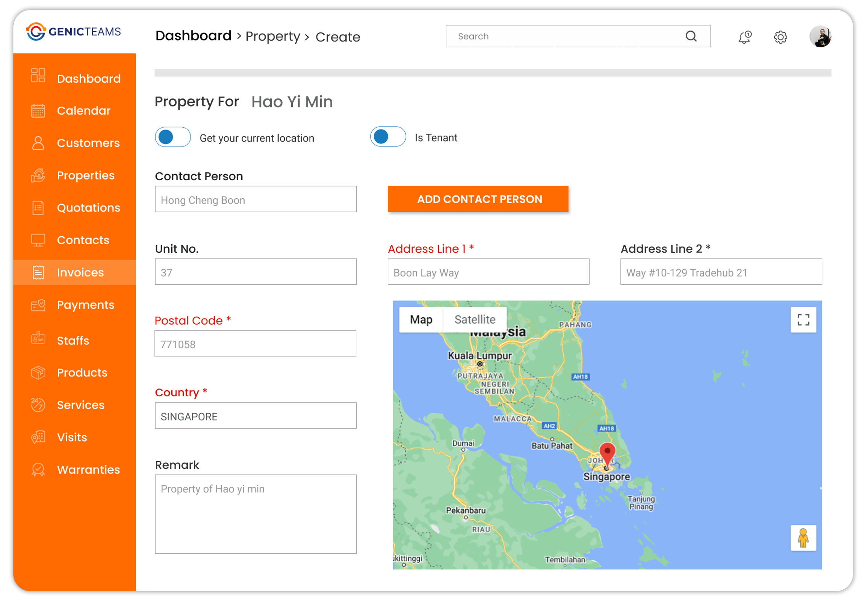Open settings gear icon
The width and height of the screenshot is (868, 601).
click(x=780, y=37)
